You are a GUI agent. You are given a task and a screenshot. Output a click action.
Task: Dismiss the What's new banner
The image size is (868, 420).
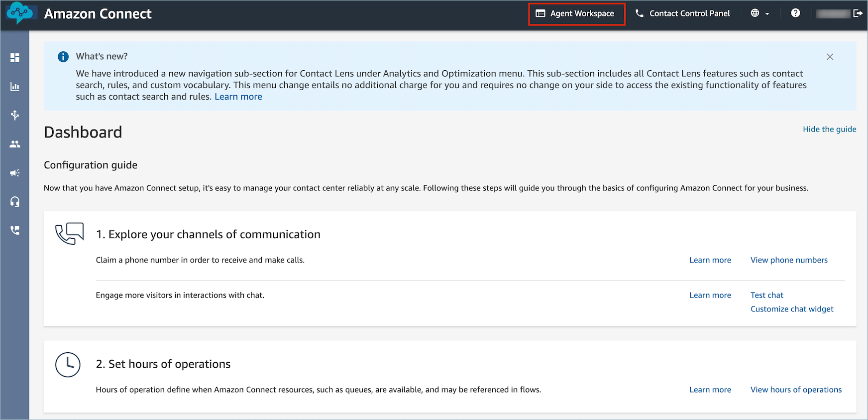pos(830,57)
